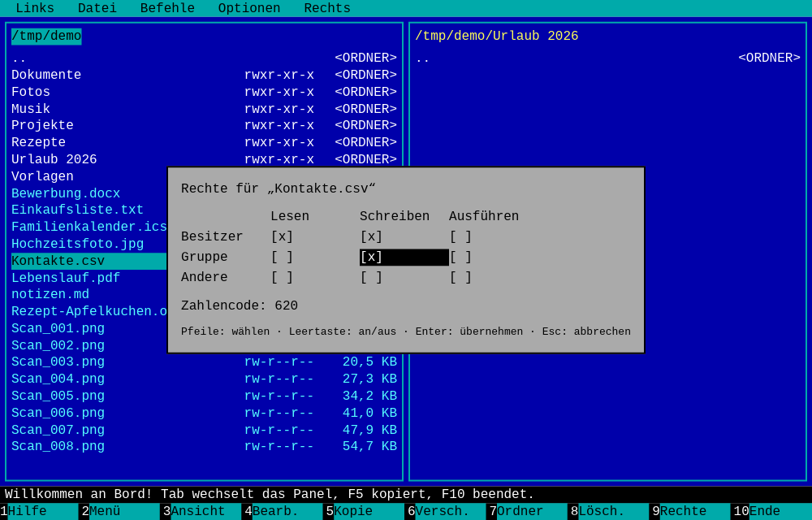Click the 3 Ansicht function key
This screenshot has width=812, height=520.
[202, 511]
